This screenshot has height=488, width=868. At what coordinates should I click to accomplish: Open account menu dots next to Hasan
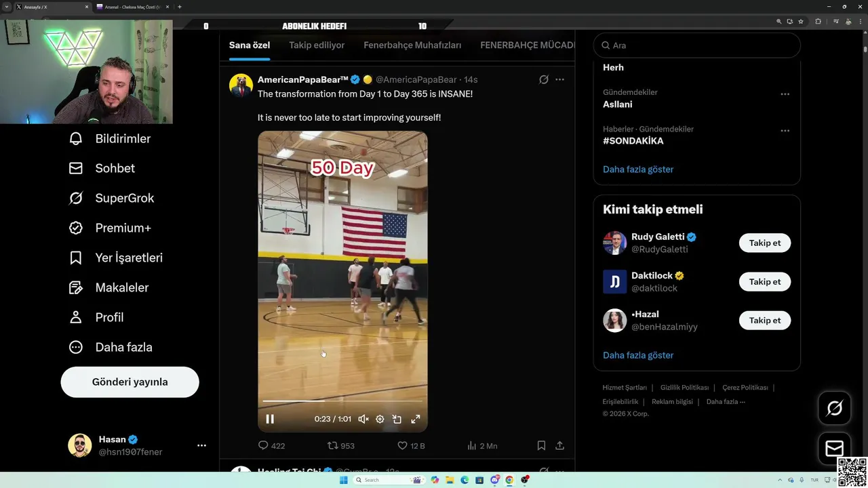[201, 445]
